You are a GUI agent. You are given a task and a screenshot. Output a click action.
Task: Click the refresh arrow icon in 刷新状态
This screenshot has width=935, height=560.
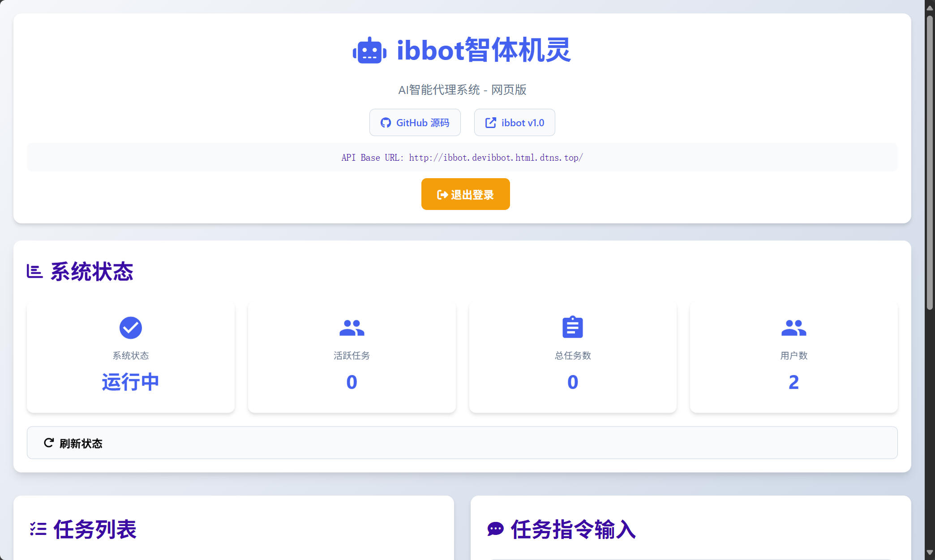[x=49, y=443]
